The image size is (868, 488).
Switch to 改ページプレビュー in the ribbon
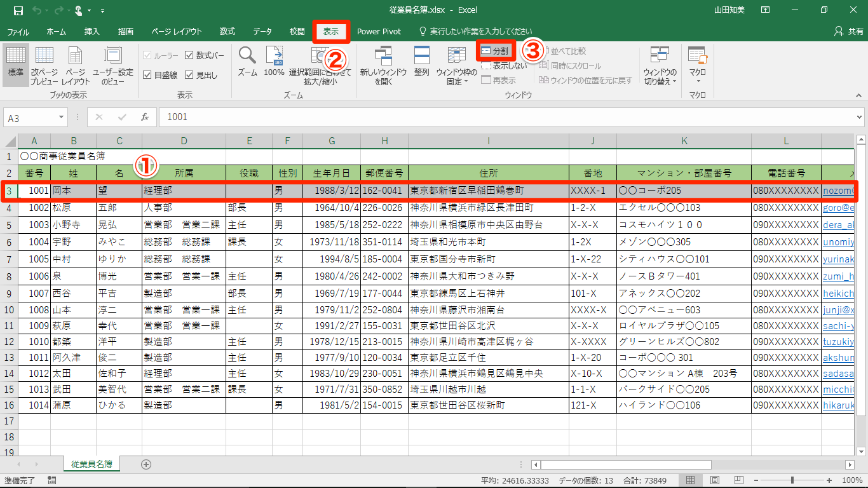(44, 65)
